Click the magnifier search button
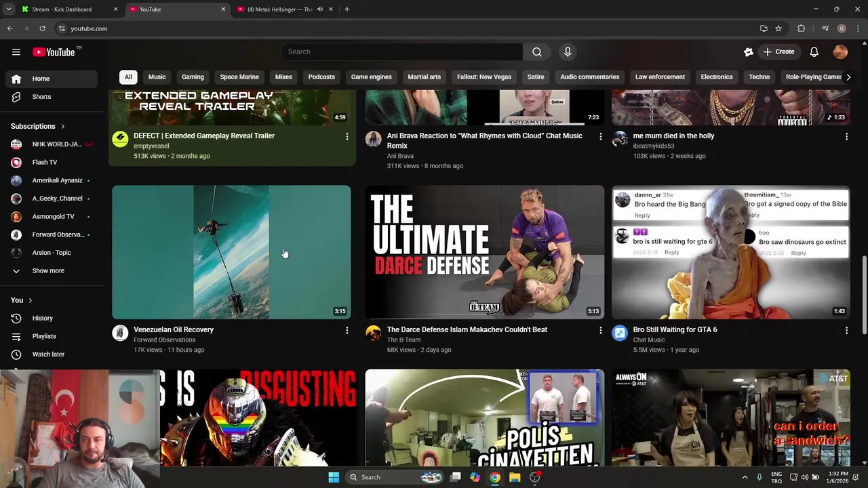The height and width of the screenshot is (488, 868). tap(537, 52)
